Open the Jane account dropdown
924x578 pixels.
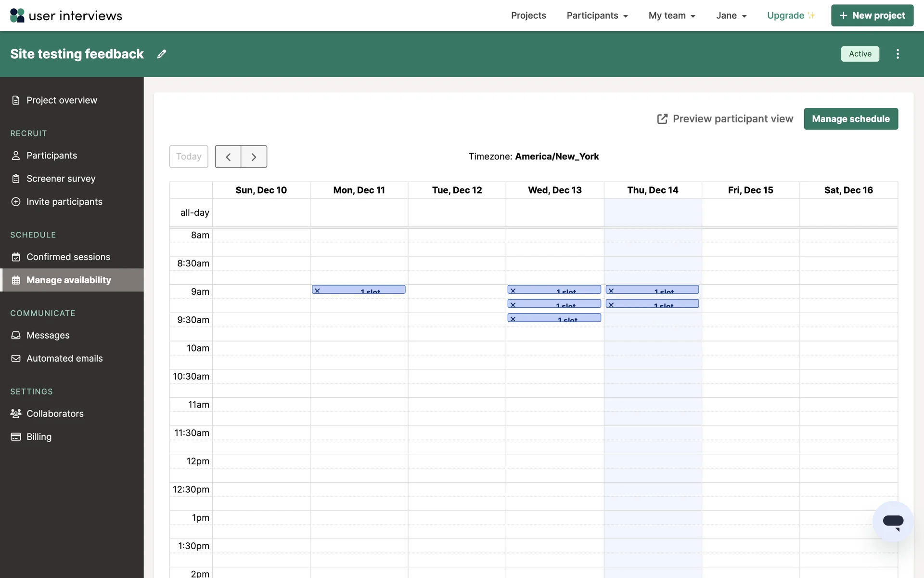pos(731,15)
